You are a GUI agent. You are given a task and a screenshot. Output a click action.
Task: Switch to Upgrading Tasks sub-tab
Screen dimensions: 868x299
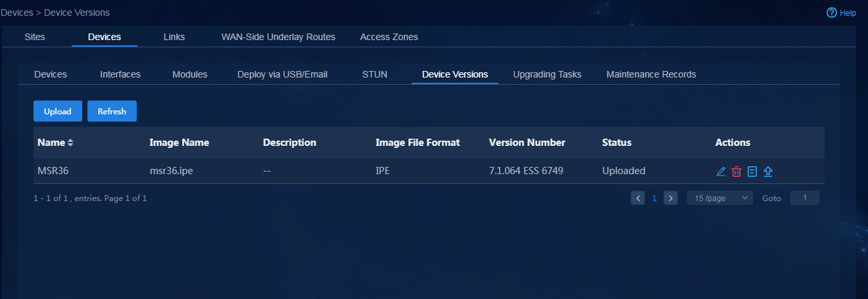click(547, 74)
